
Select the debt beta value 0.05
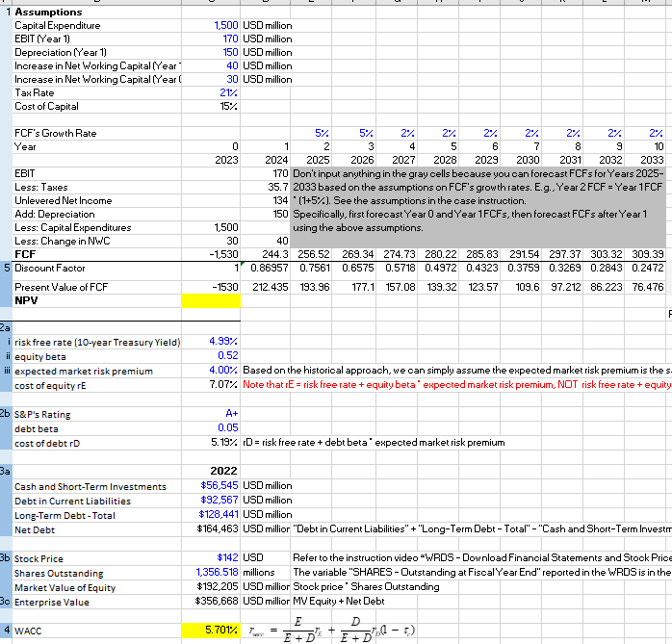point(227,428)
